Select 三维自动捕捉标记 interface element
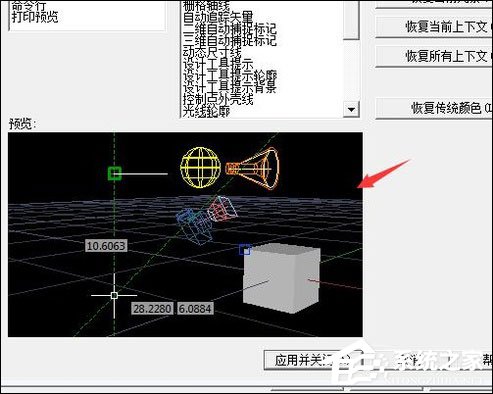The width and height of the screenshot is (493, 394). pos(230,41)
